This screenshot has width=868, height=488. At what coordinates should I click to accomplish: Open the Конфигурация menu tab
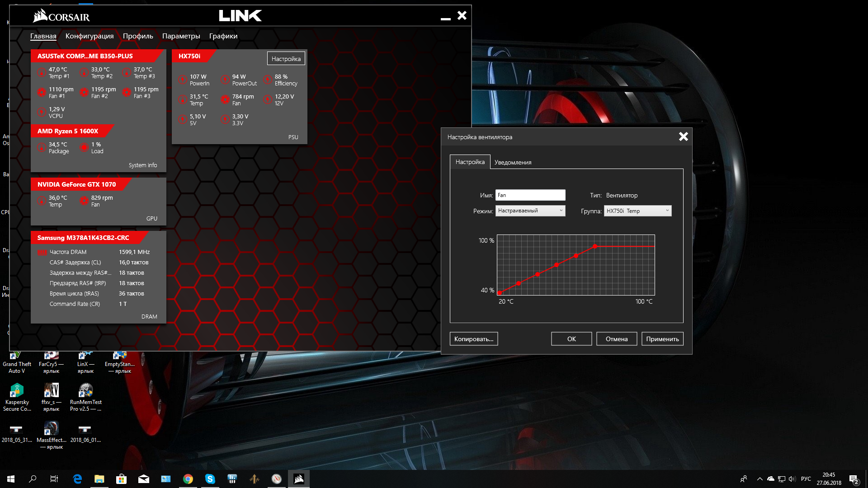click(90, 36)
